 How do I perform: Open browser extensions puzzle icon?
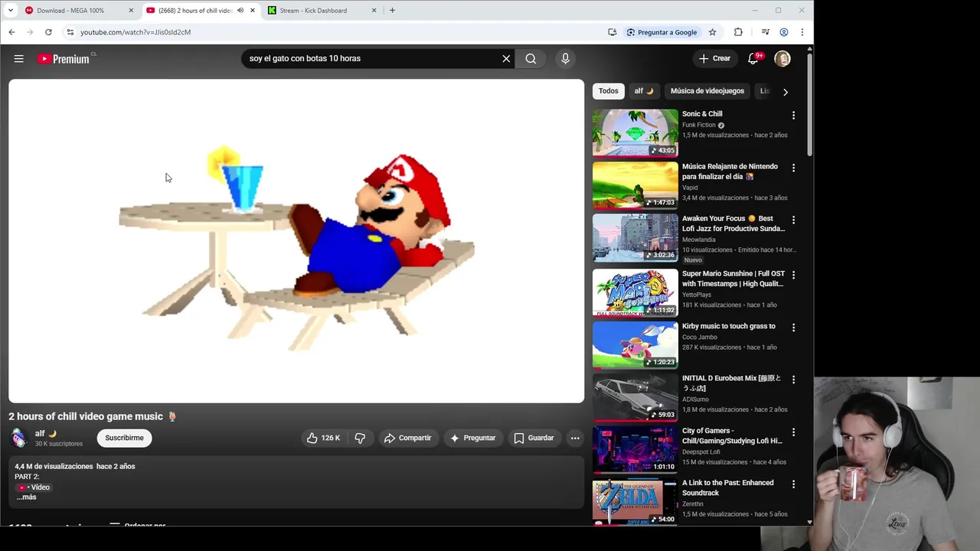coord(738,32)
